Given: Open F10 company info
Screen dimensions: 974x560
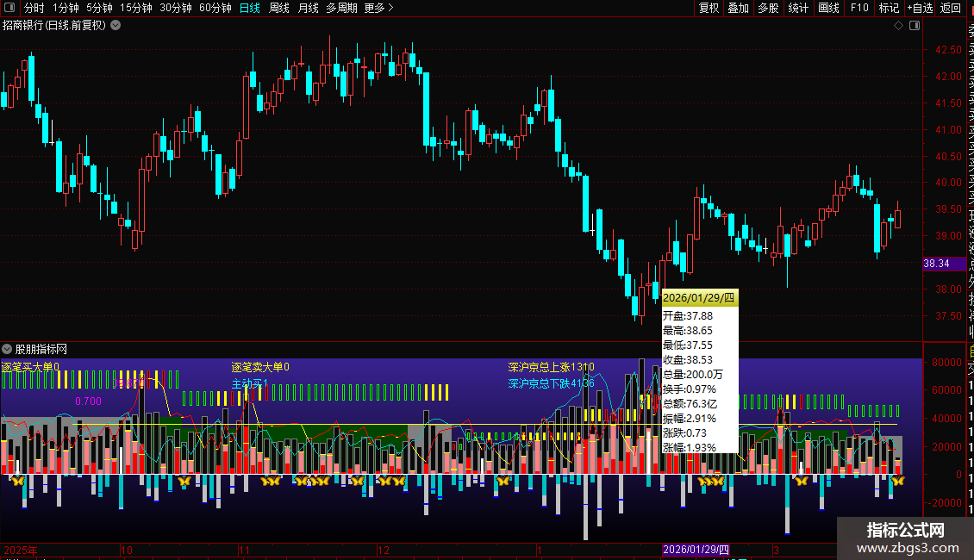Looking at the screenshot, I should coord(859,8).
